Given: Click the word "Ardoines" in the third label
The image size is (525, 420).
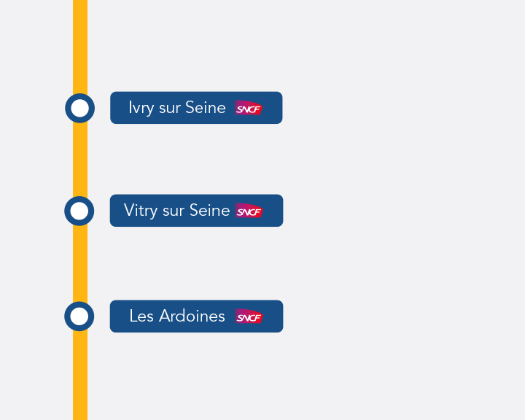Looking at the screenshot, I should coord(192,316).
